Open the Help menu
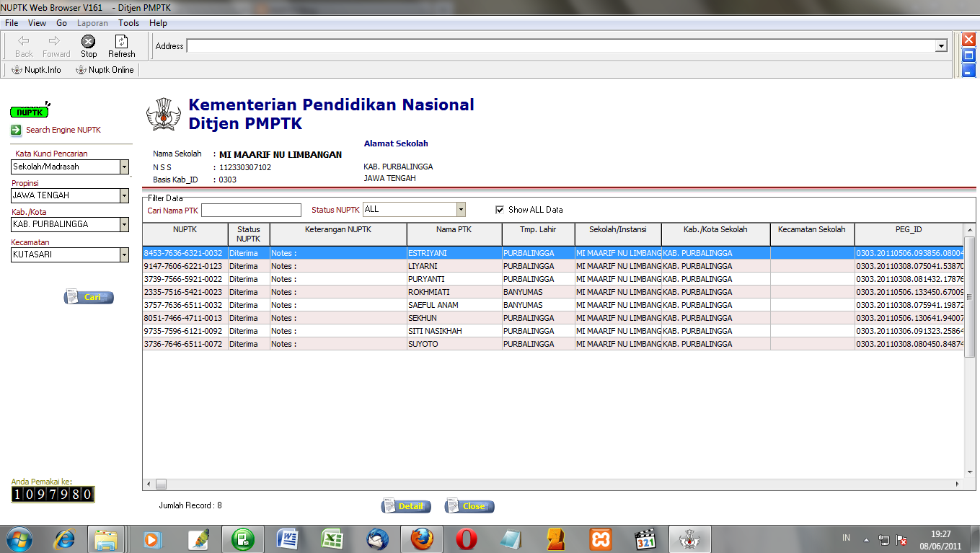The width and height of the screenshot is (980, 553). click(x=158, y=23)
